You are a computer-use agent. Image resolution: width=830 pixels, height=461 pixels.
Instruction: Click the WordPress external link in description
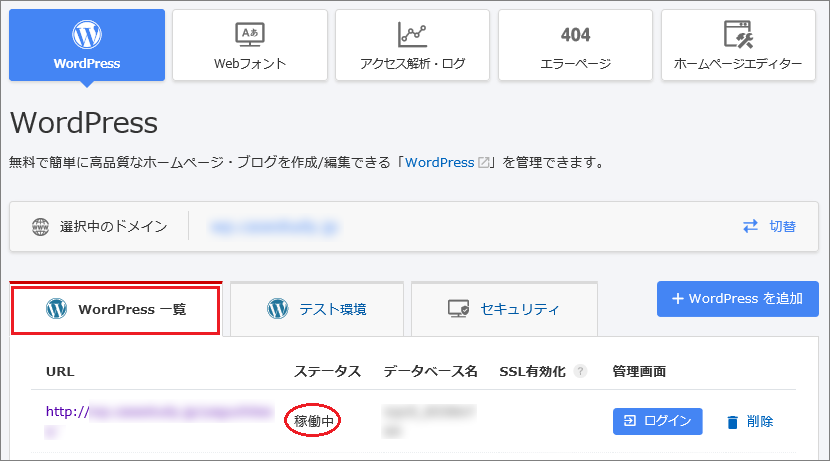point(439,162)
